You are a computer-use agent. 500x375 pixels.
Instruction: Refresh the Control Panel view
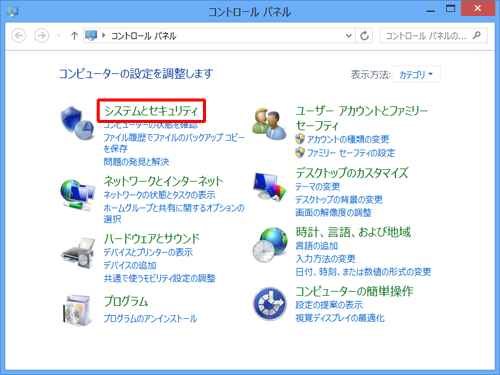coord(364,35)
